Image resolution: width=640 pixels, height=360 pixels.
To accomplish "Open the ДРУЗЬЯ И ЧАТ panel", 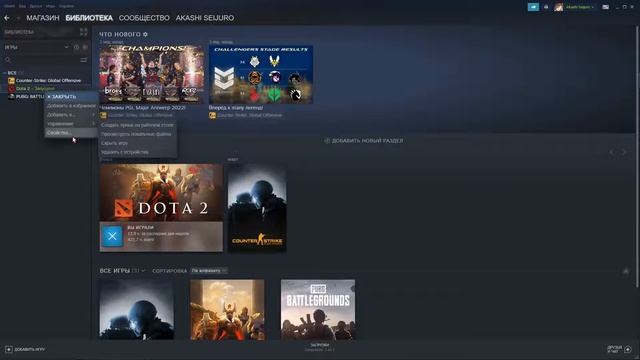I will 615,349.
